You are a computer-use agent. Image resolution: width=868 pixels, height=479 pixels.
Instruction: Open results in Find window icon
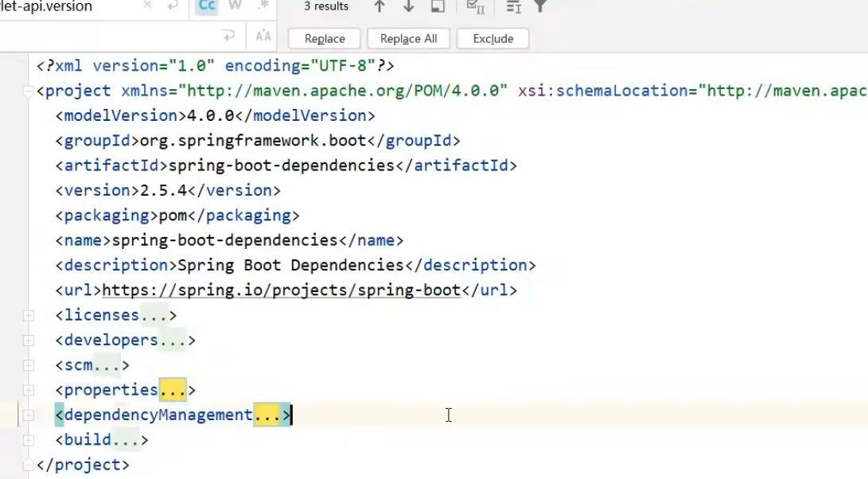click(x=438, y=6)
